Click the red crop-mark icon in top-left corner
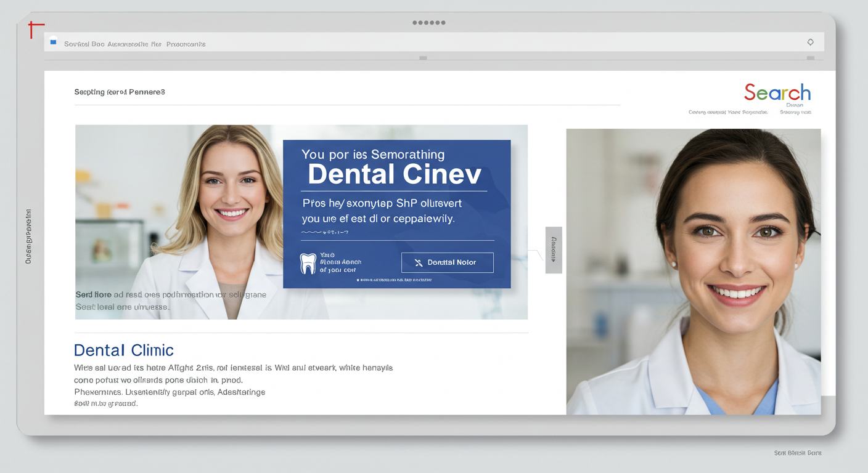 [36, 29]
